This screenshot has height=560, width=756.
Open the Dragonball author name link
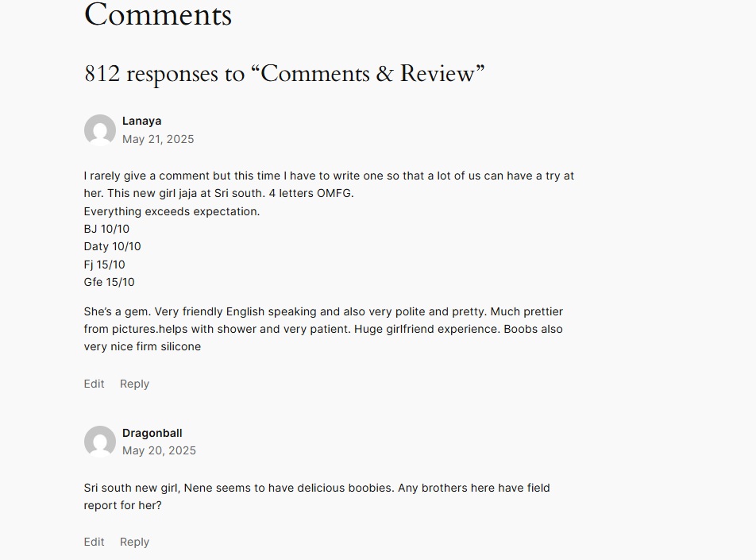pos(152,433)
